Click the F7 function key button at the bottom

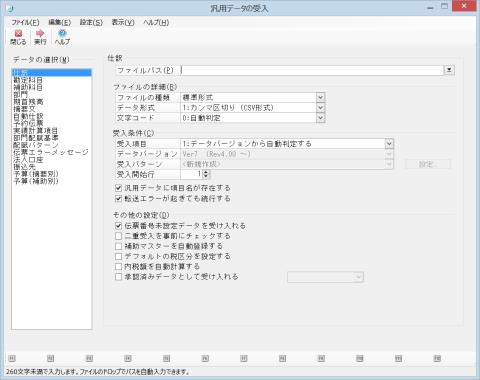pos(244,358)
